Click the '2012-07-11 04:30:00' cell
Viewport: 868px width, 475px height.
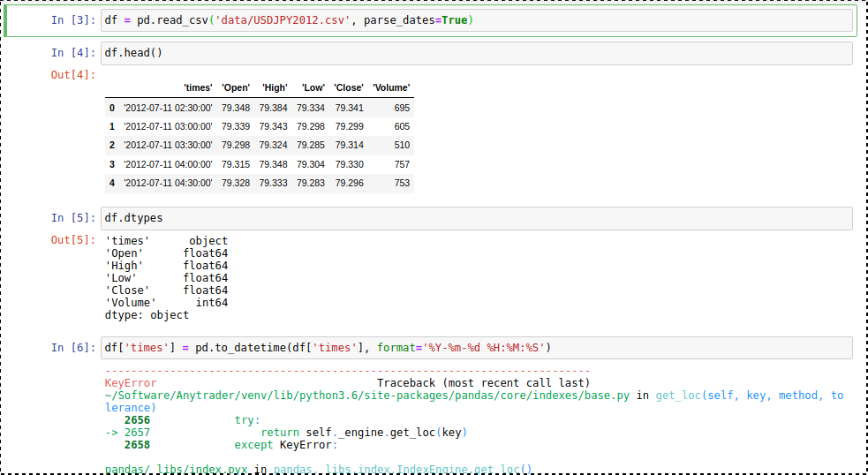tap(168, 183)
